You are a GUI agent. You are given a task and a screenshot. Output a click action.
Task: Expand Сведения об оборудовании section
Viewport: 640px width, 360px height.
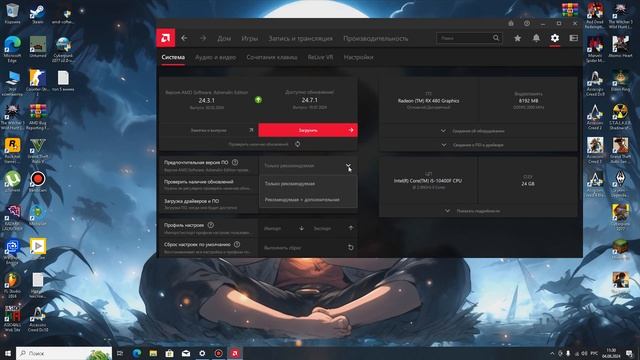coord(478,131)
